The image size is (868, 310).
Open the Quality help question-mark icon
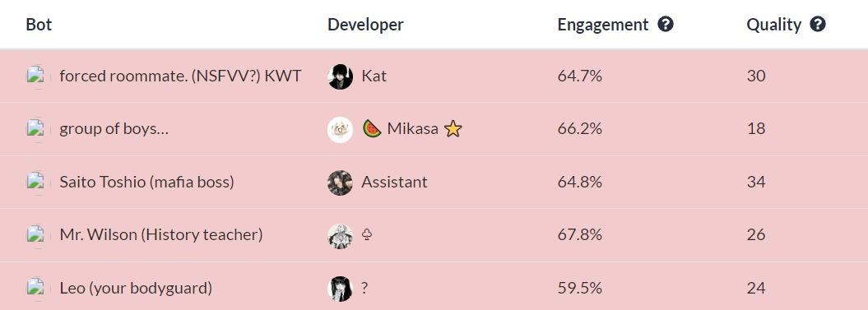(x=818, y=25)
